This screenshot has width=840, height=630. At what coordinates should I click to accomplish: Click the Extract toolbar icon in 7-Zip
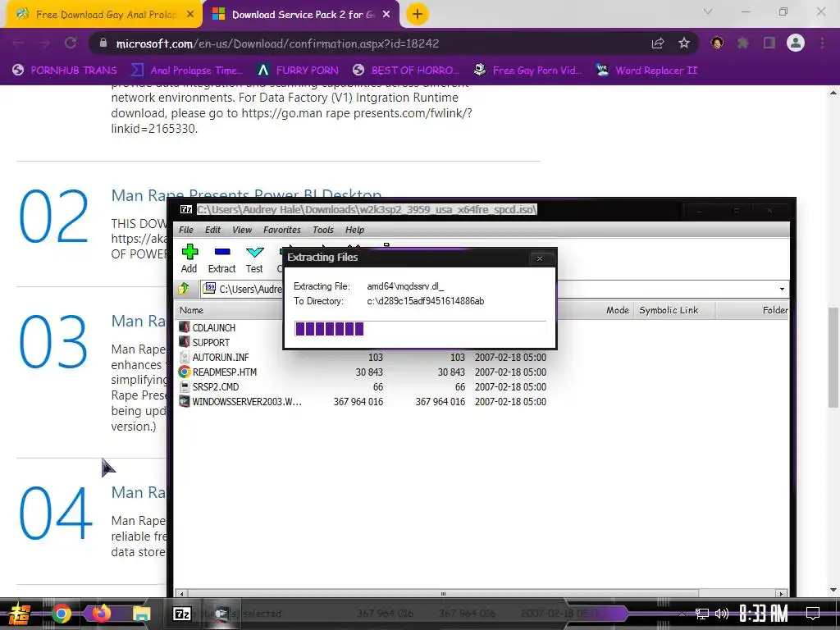tap(221, 258)
